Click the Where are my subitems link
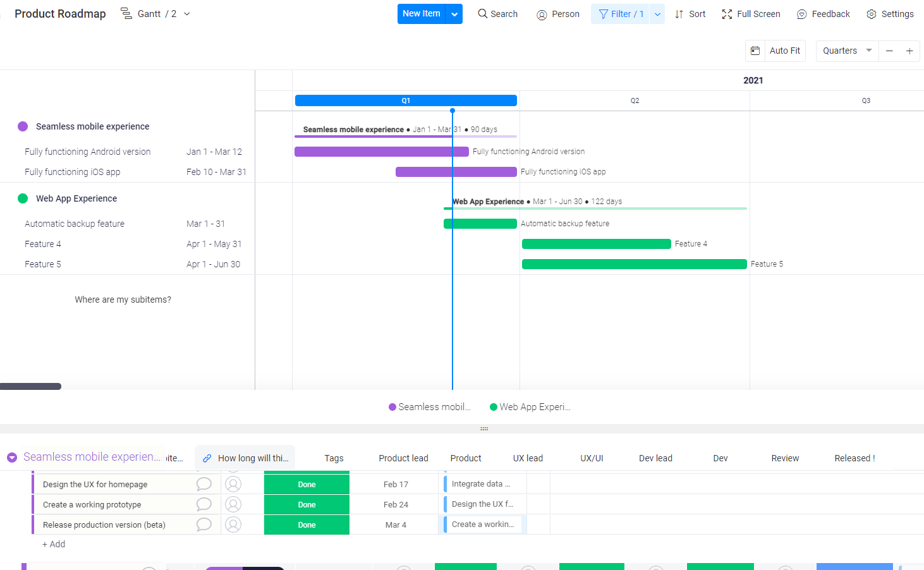Screen dimensions: 924x570 point(123,300)
